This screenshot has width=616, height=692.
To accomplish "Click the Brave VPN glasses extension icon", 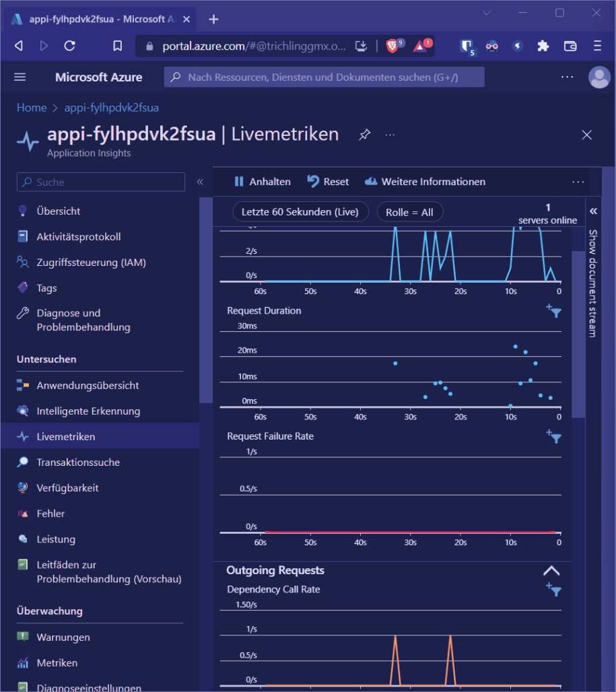I will pos(492,46).
